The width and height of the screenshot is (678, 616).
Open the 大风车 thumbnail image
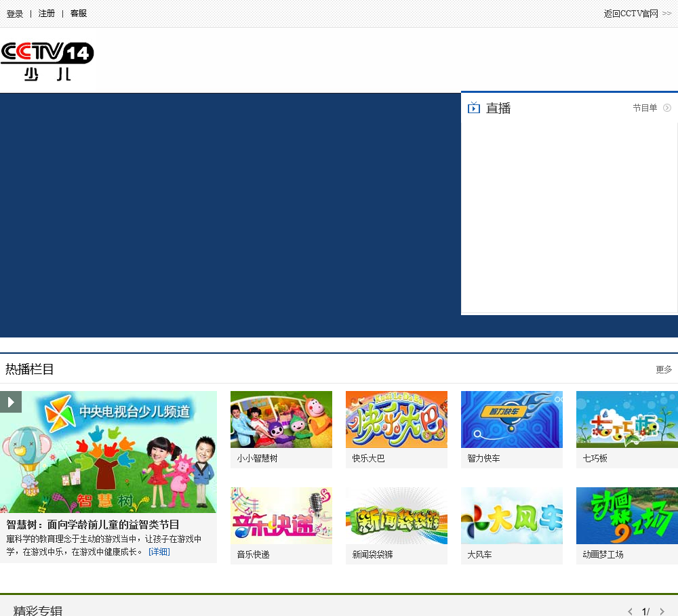[511, 516]
